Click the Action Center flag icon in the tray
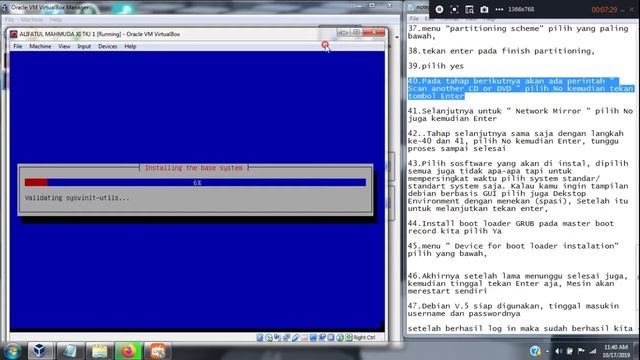The image size is (640, 360). (x=581, y=351)
